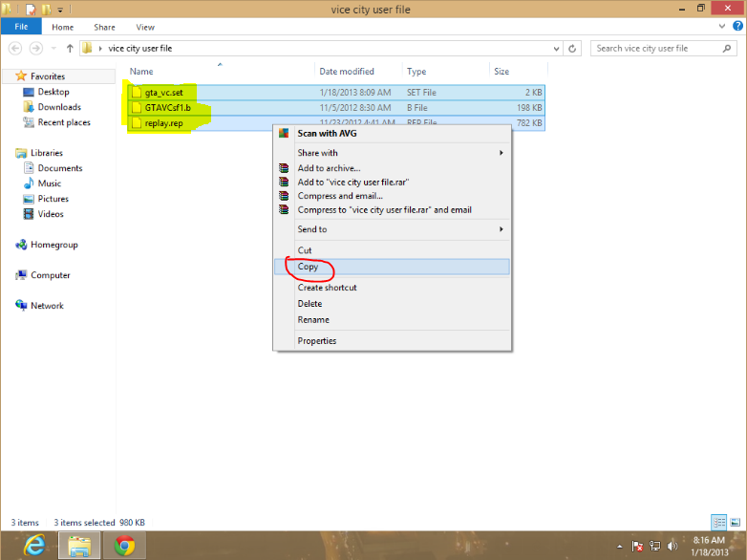The image size is (747, 560).
Task: Choose Add to "vice city user file.rar"
Action: 392,182
